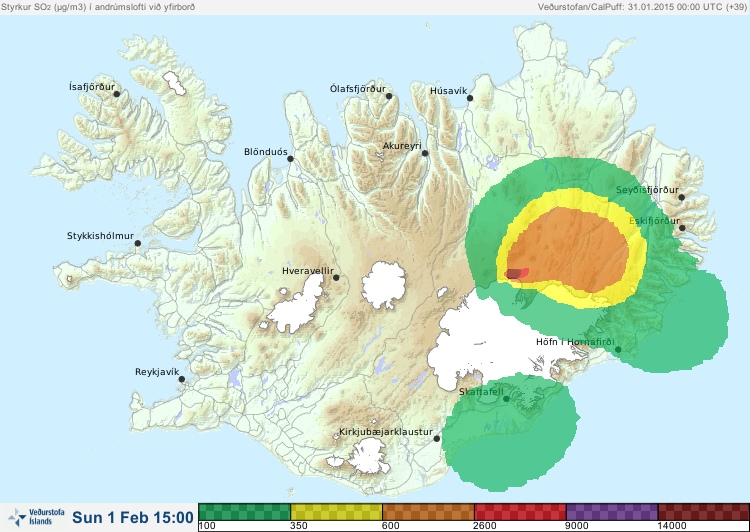Click the Seyðisfjörður location dot
The width and height of the screenshot is (750, 532).
[x=682, y=197]
